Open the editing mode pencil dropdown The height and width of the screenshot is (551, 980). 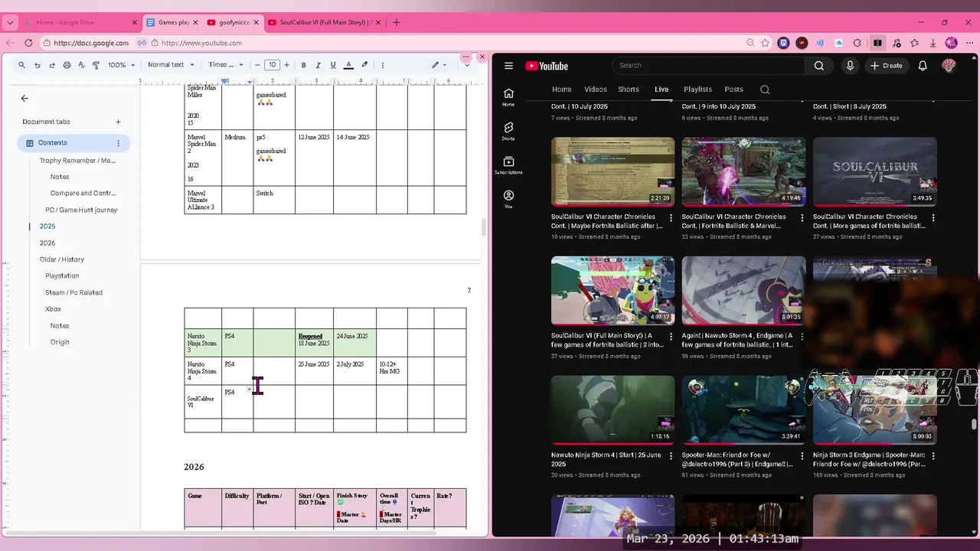coord(439,65)
